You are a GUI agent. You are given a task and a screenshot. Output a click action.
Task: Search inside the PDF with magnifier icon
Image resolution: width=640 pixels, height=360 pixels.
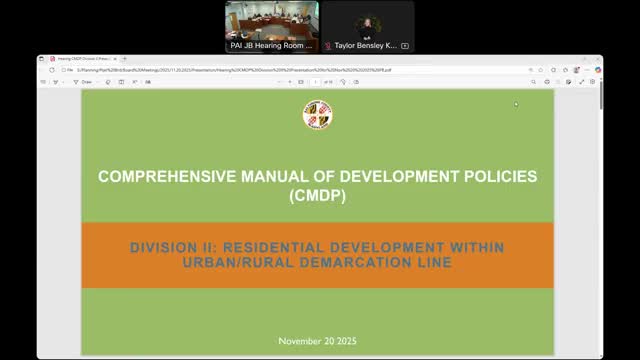click(x=533, y=82)
